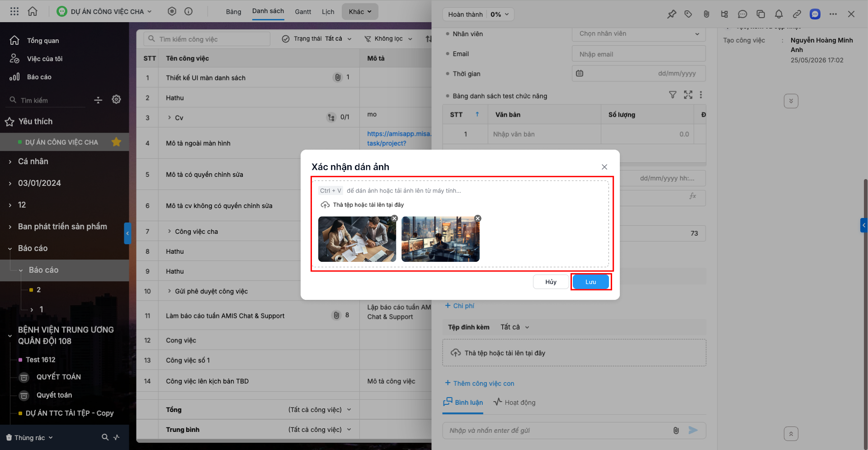868x450 pixels.
Task: Click the pin icon in task panel
Action: coord(671,14)
